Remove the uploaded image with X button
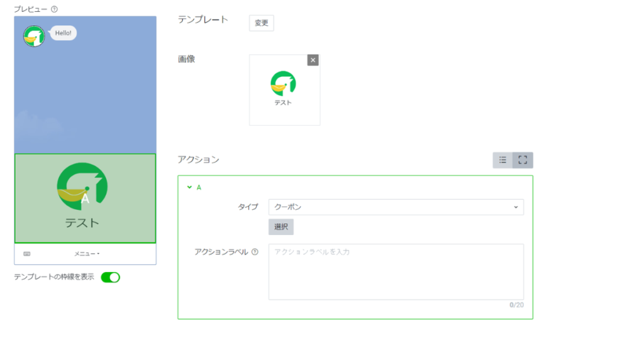 (x=313, y=60)
